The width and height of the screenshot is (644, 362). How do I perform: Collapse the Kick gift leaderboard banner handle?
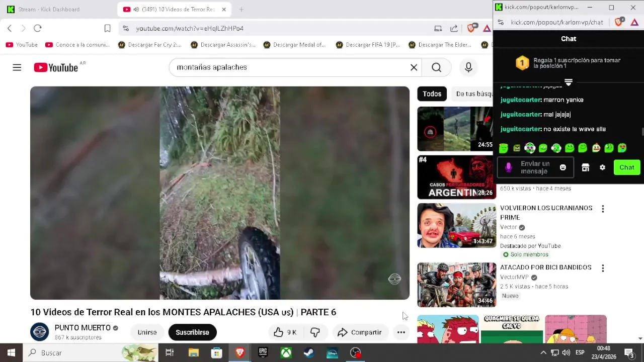(569, 82)
